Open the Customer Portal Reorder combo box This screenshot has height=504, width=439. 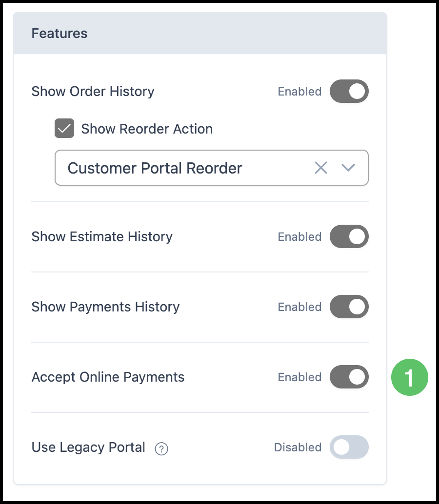(212, 168)
